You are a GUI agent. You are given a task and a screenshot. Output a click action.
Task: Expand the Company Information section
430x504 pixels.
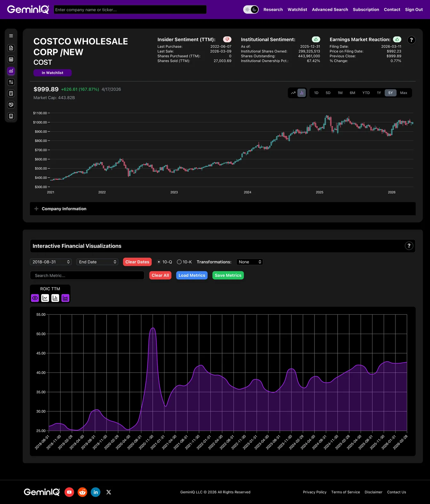pyautogui.click(x=223, y=209)
